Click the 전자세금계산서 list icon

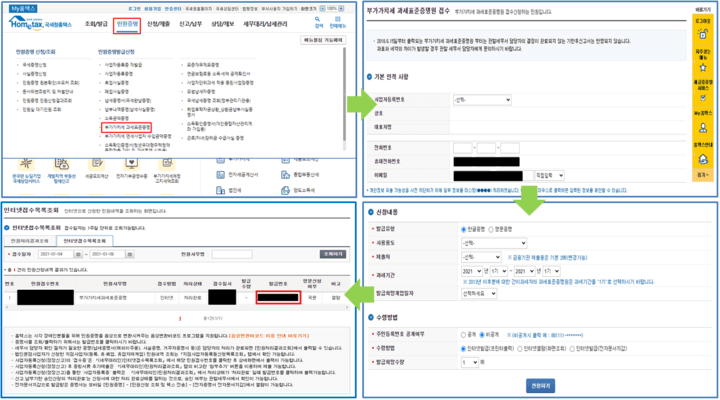(x=220, y=175)
